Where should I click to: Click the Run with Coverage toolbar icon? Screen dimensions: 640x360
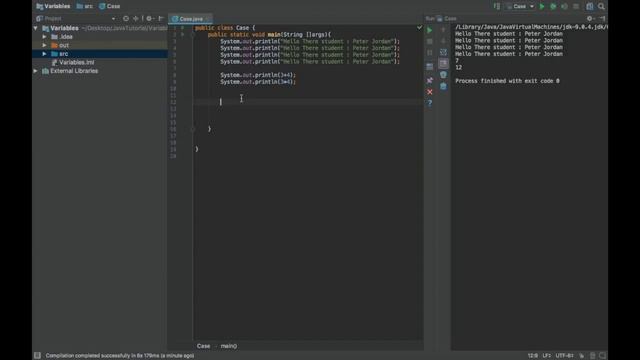tap(564, 7)
